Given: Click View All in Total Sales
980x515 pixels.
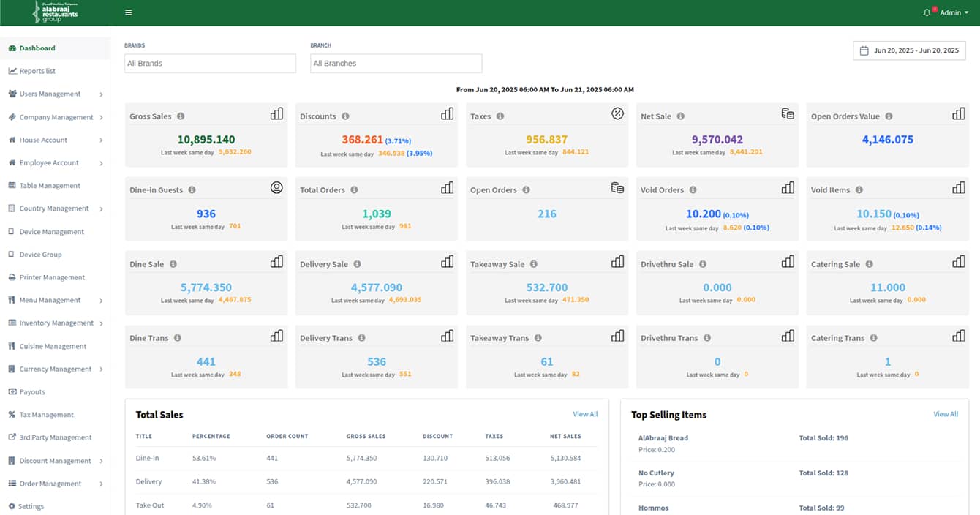Looking at the screenshot, I should [585, 414].
